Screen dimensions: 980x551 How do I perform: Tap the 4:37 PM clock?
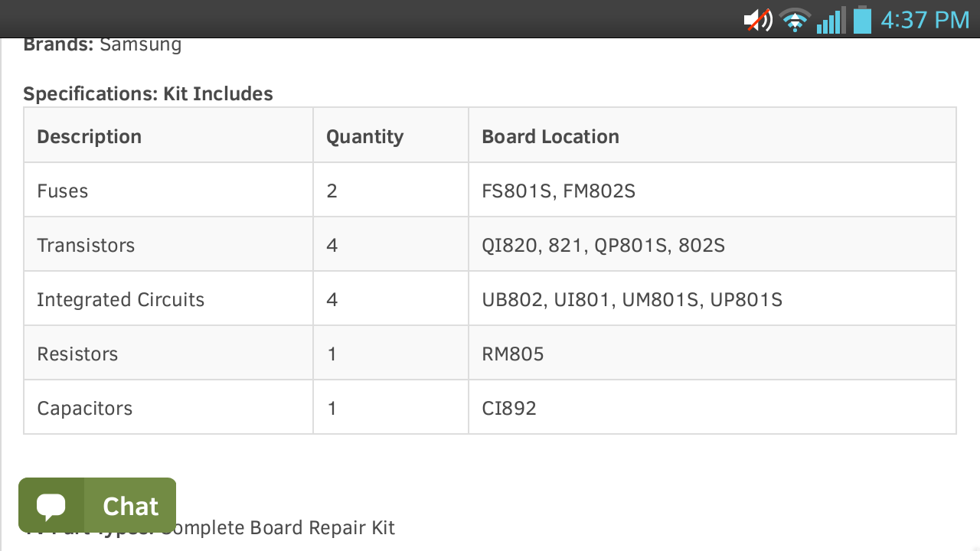pyautogui.click(x=925, y=19)
